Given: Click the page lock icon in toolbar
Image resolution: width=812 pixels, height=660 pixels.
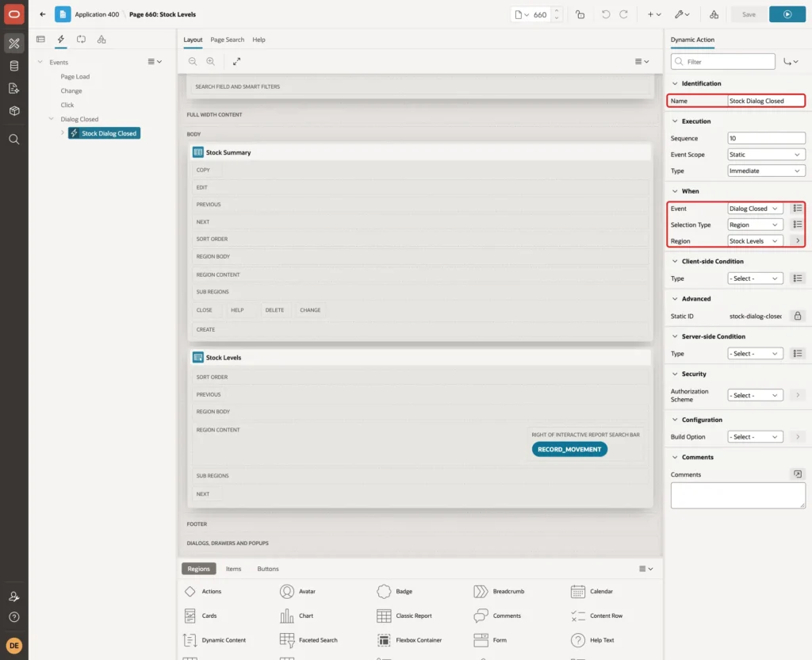Looking at the screenshot, I should 580,14.
